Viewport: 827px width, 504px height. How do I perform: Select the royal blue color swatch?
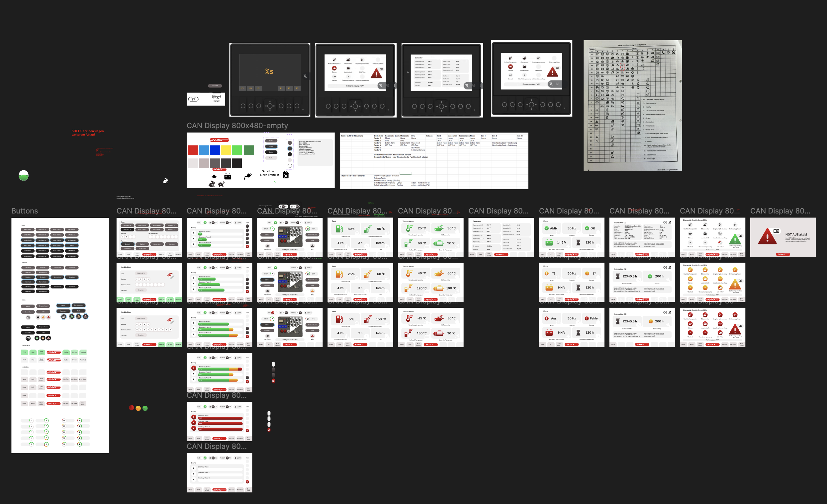[x=215, y=150]
